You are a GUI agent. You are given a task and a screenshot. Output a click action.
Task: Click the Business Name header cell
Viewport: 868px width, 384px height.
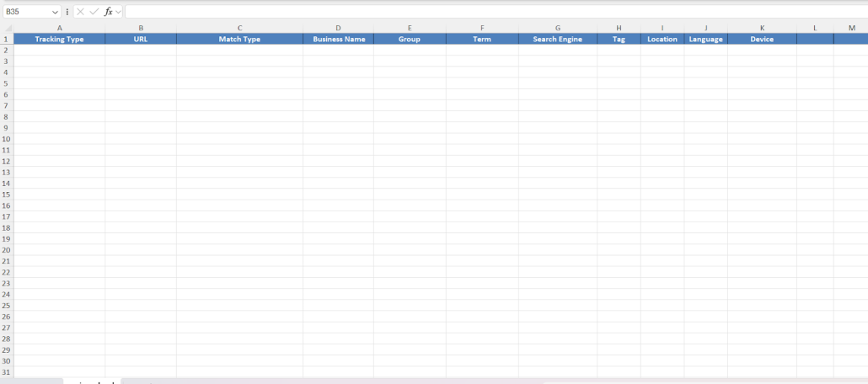pyautogui.click(x=338, y=39)
